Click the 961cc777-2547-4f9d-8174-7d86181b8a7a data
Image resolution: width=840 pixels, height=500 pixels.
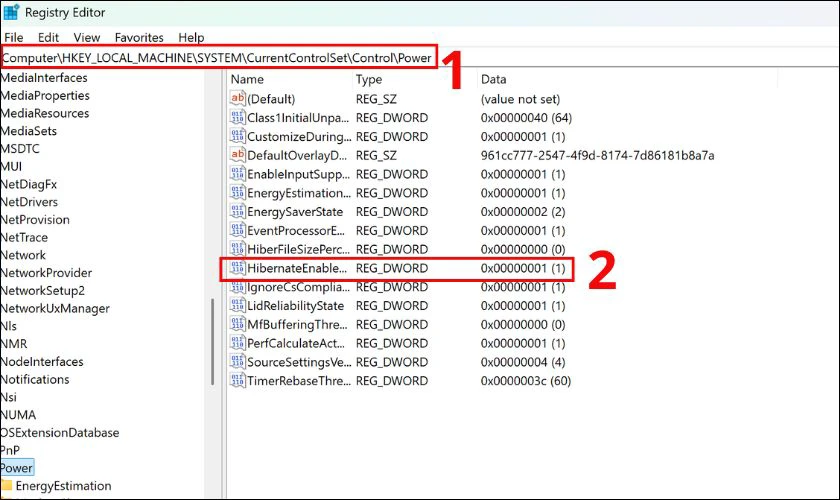tap(597, 155)
